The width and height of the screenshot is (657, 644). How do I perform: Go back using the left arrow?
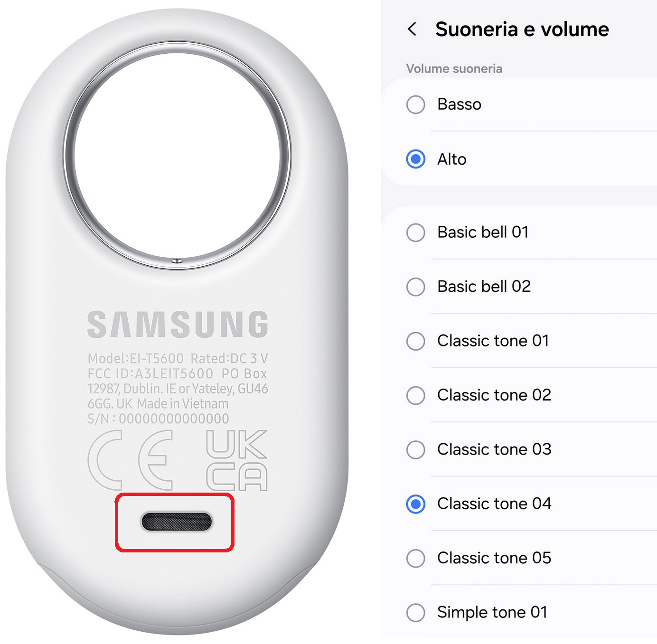(413, 29)
